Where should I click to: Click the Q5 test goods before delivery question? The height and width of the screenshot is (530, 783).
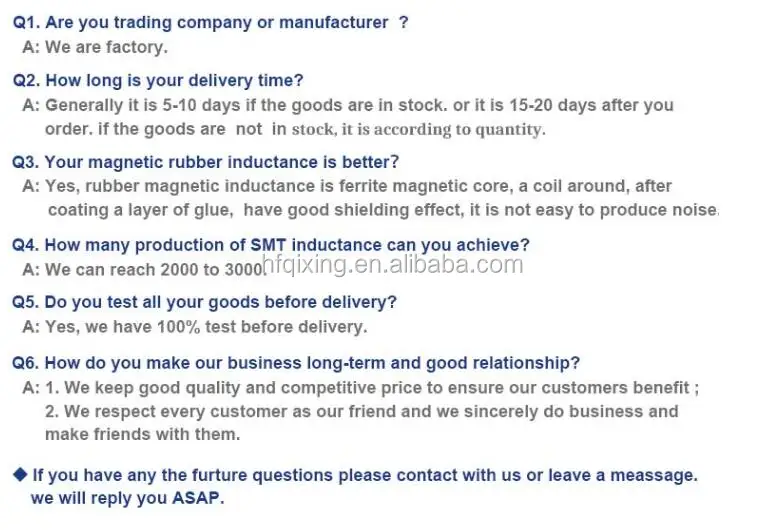205,301
